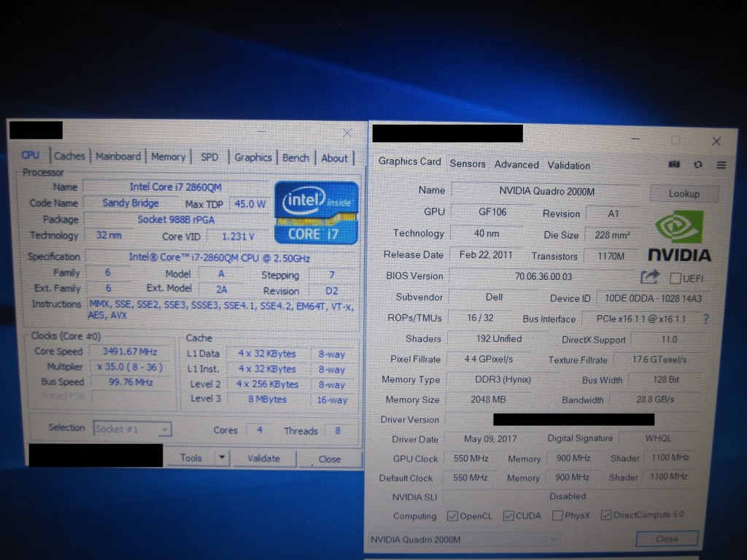Switch to the Caches tab in CPU-Z
The height and width of the screenshot is (560, 747).
tap(69, 156)
